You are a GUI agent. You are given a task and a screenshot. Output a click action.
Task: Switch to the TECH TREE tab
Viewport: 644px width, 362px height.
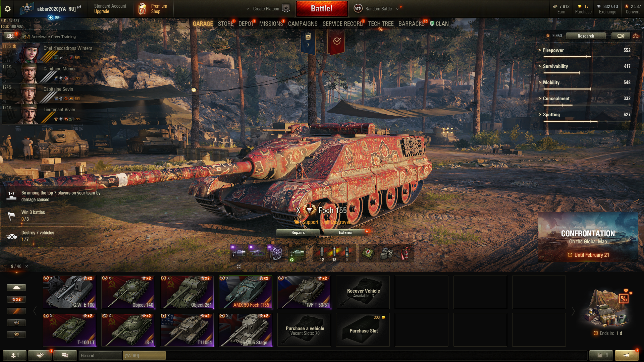381,24
